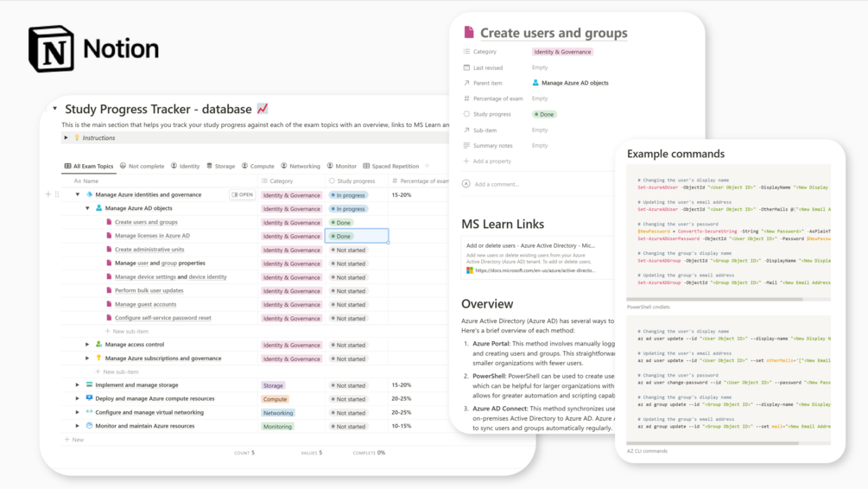Image resolution: width=868 pixels, height=489 pixels.
Task: Click the drag handle icon beside first row
Action: 57,194
